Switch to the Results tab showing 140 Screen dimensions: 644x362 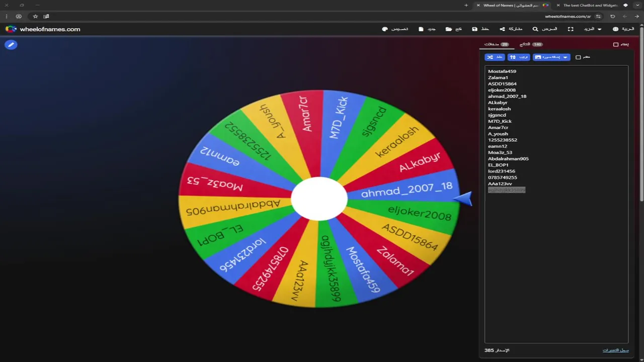(x=531, y=44)
